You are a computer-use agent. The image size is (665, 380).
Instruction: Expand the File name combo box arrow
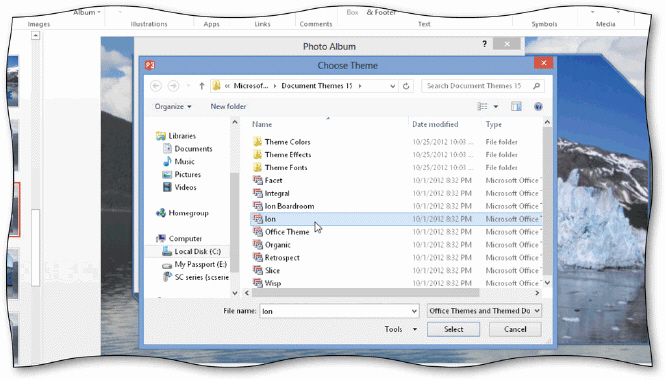(x=414, y=311)
